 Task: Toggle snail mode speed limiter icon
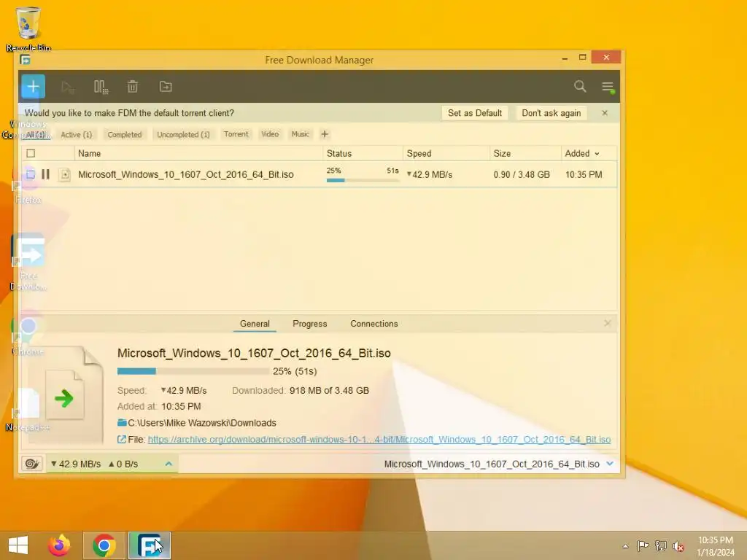[x=32, y=463]
